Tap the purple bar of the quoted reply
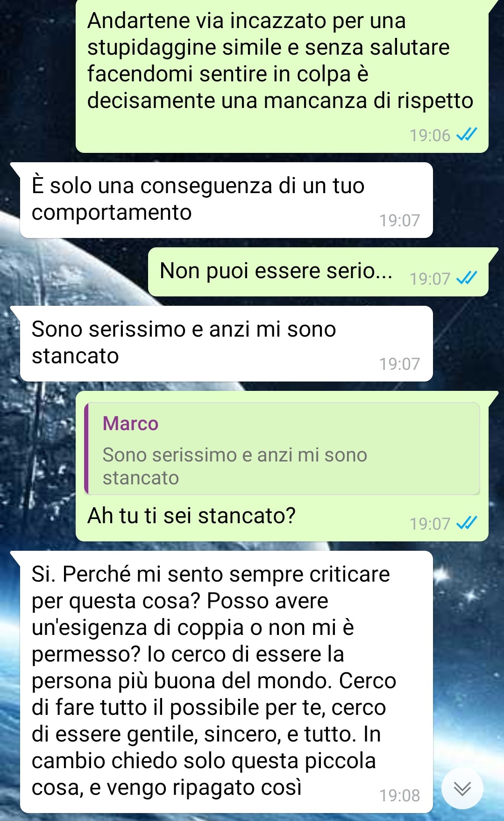The width and height of the screenshot is (504, 821). (x=86, y=448)
